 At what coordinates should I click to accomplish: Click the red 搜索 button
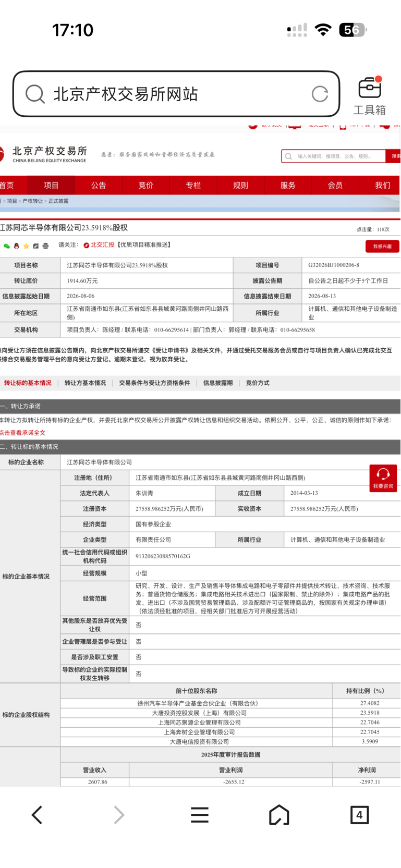[x=394, y=156]
